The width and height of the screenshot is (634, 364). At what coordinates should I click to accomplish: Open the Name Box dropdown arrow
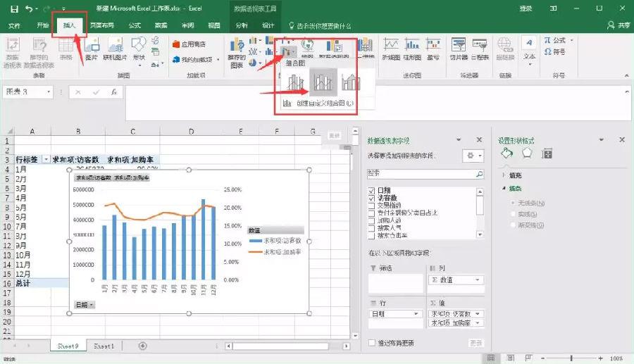(x=49, y=92)
